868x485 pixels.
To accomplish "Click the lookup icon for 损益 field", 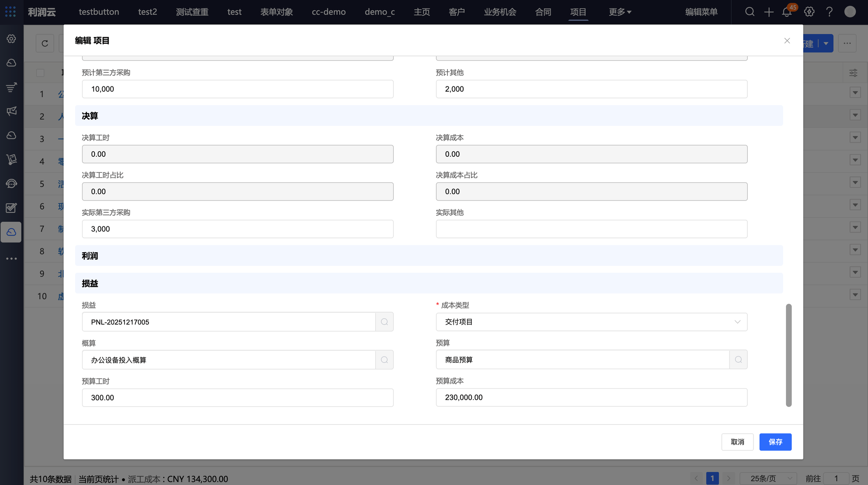I will tap(385, 322).
